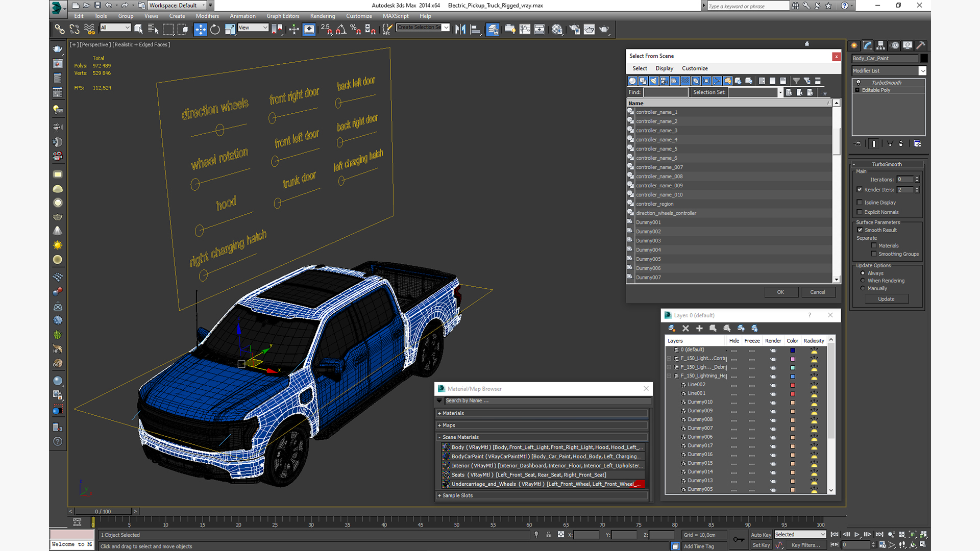Open the Curve Editor icon
Image resolution: width=980 pixels, height=551 pixels.
point(525,29)
